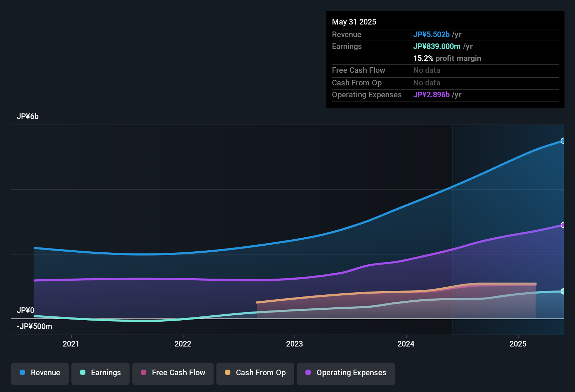
Task: Toggle the Free Cash Flow legend button
Action: (x=173, y=373)
